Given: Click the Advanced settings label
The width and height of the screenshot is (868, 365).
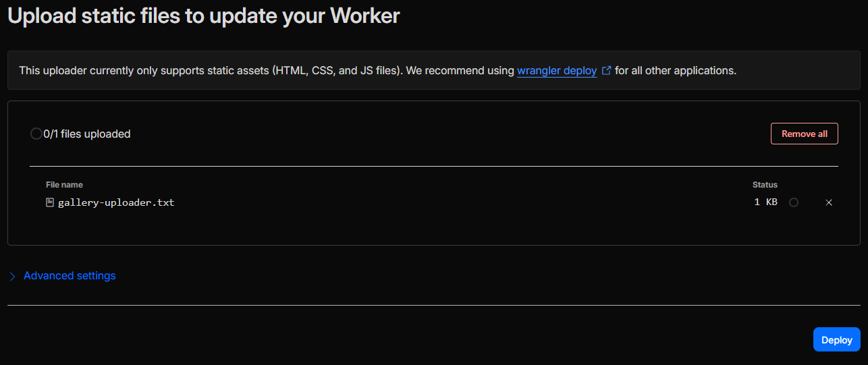Looking at the screenshot, I should [x=70, y=275].
